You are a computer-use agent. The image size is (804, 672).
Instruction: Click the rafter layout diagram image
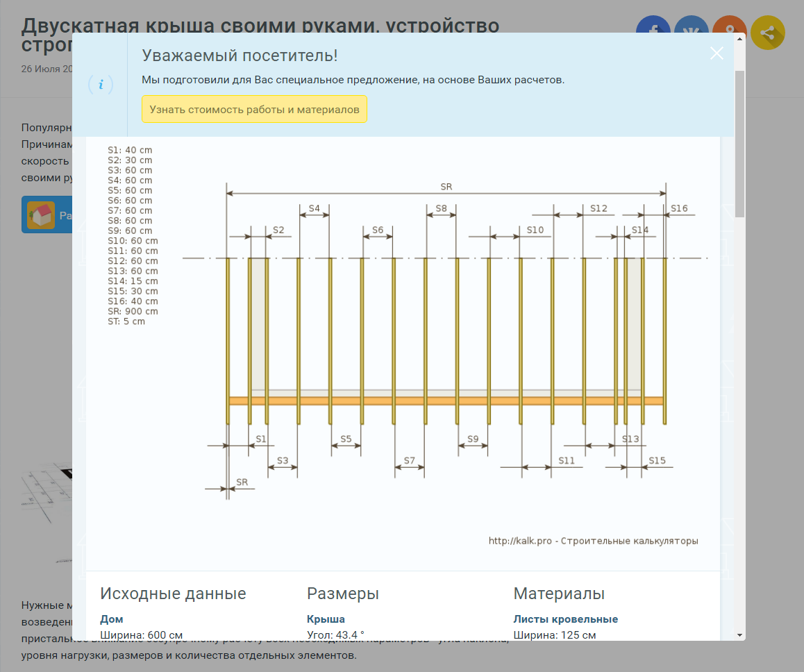click(x=403, y=353)
